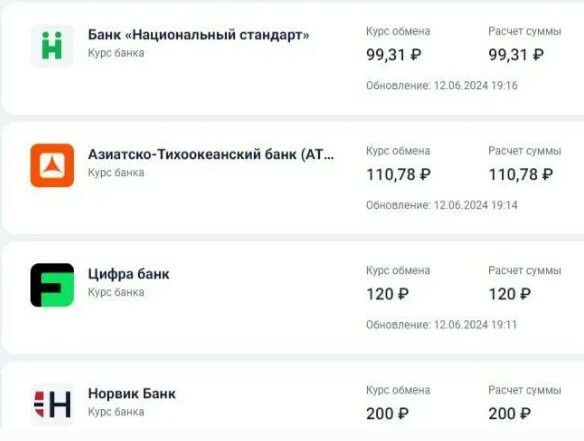Click 200 ₽ under Расчет суммы

coord(510,414)
